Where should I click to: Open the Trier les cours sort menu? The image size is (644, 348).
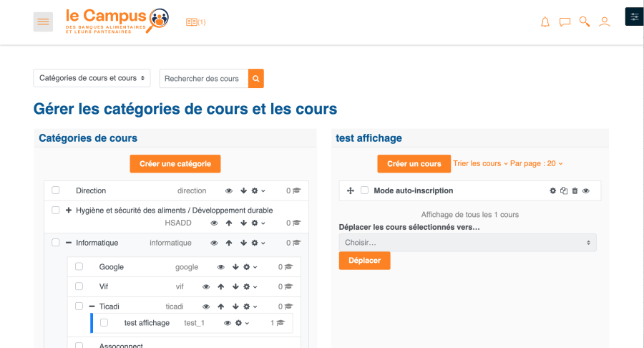click(480, 164)
